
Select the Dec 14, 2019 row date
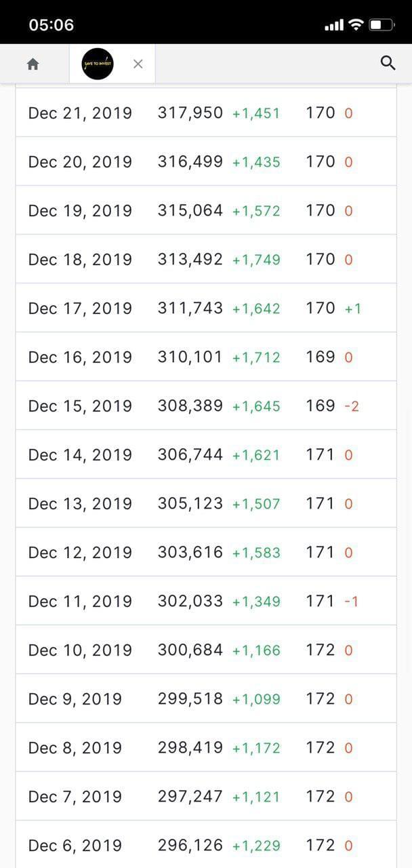[80, 455]
